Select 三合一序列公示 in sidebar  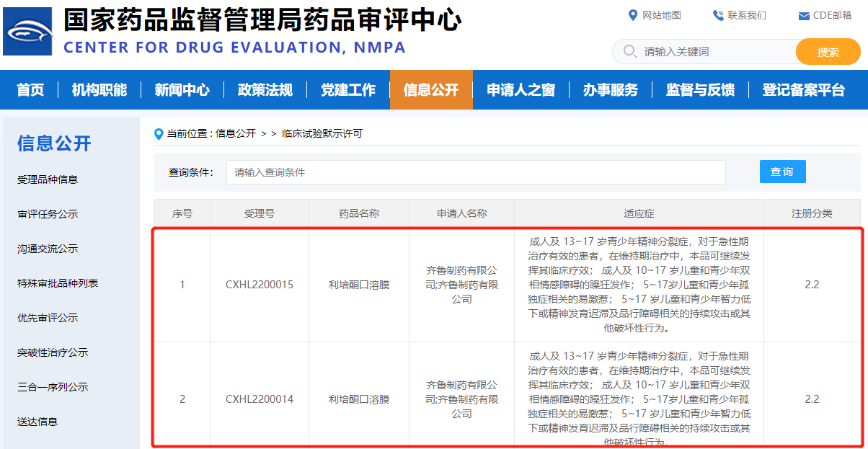53,387
